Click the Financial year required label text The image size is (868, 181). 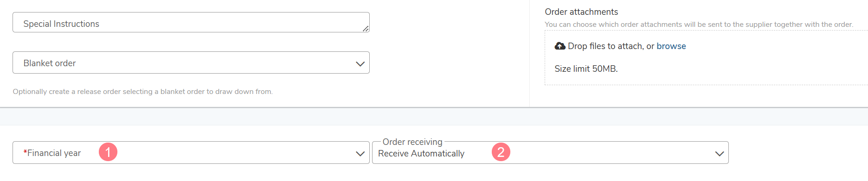[x=52, y=153]
